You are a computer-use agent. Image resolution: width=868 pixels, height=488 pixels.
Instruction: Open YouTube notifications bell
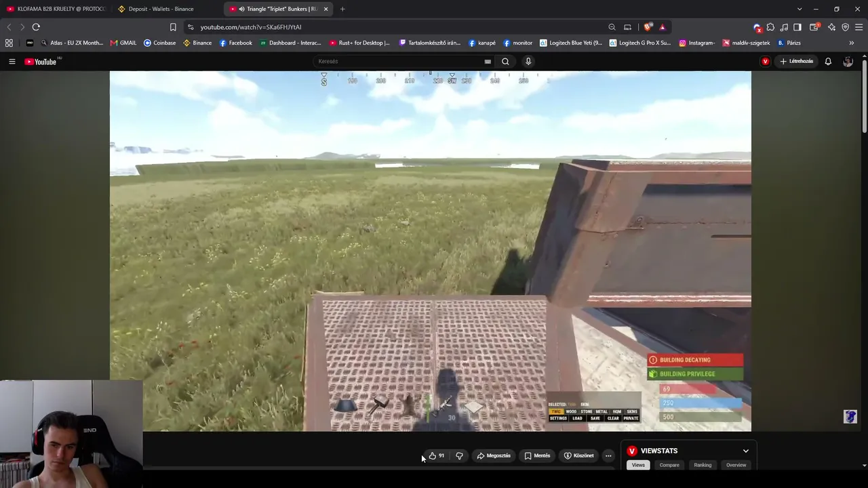point(828,62)
